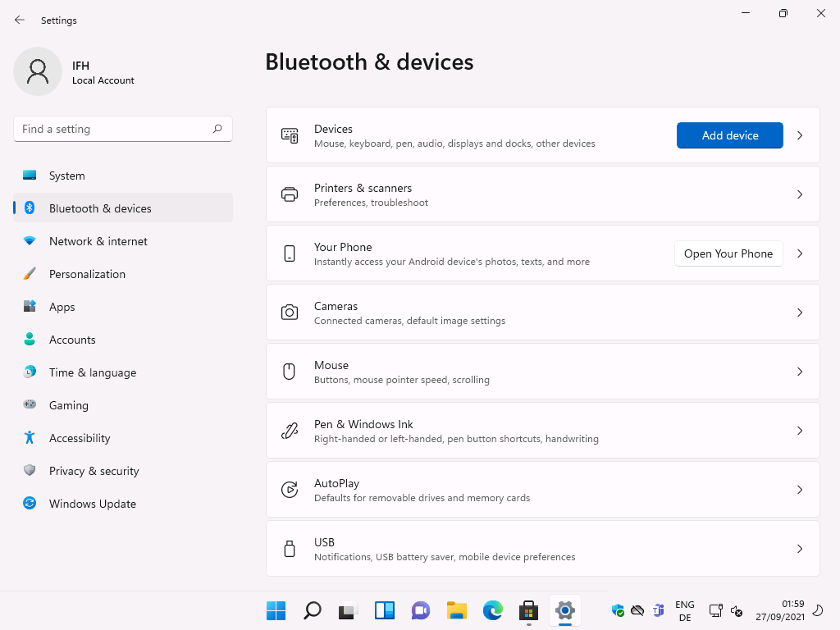Click the Open Your Phone button
Image resolution: width=840 pixels, height=630 pixels.
click(x=728, y=253)
